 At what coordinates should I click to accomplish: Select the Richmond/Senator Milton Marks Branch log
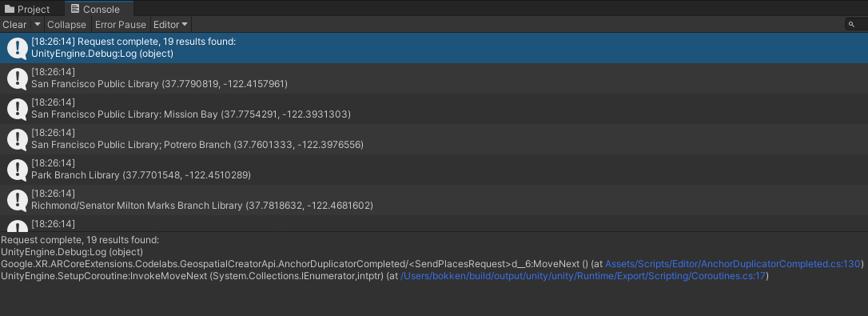(434, 200)
